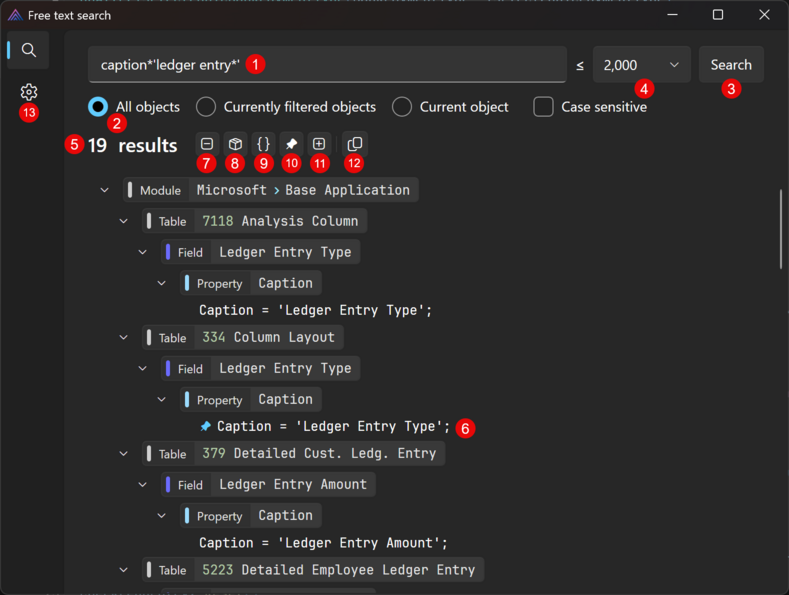Screen dimensions: 789x595
Task: Click the cube object icon in results toolbar
Action: [x=235, y=144]
